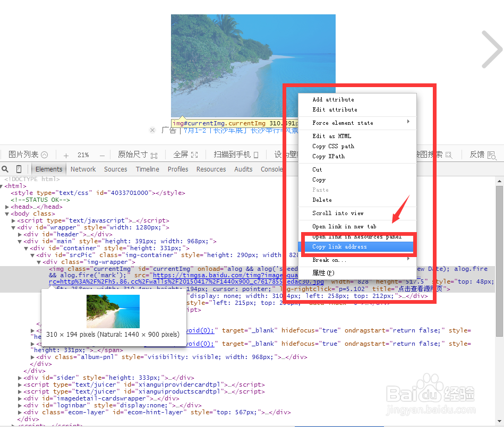Image resolution: width=504 pixels, height=427 pixels.
Task: Toggle device mode phone icon
Action: click(19, 169)
